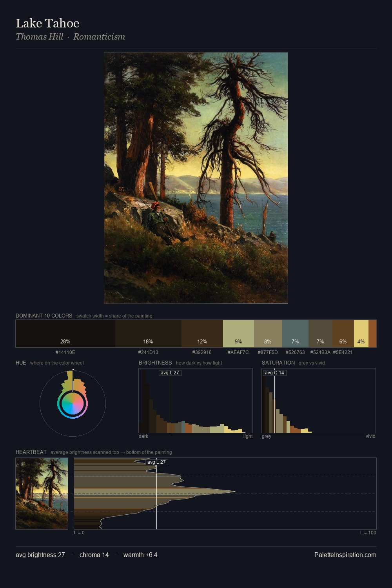Select the 18% swatch #241D13
392x588 pixels.
(x=148, y=334)
